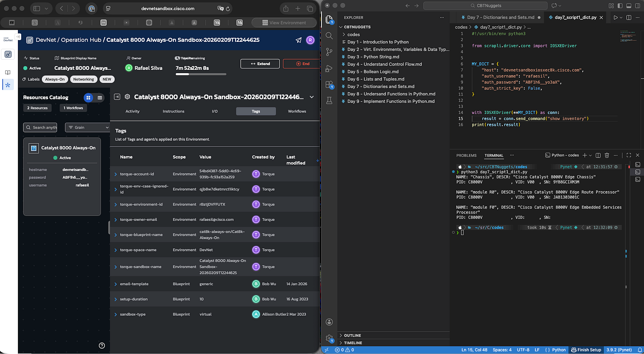Go back in VS Code navigation history
Image resolution: width=644 pixels, height=354 pixels.
(x=408, y=6)
